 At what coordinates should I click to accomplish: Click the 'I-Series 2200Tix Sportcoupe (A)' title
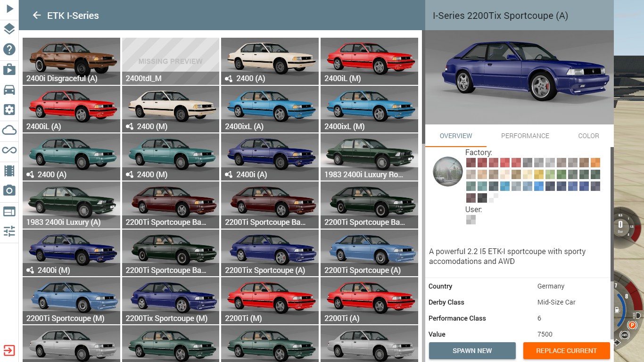coord(500,16)
